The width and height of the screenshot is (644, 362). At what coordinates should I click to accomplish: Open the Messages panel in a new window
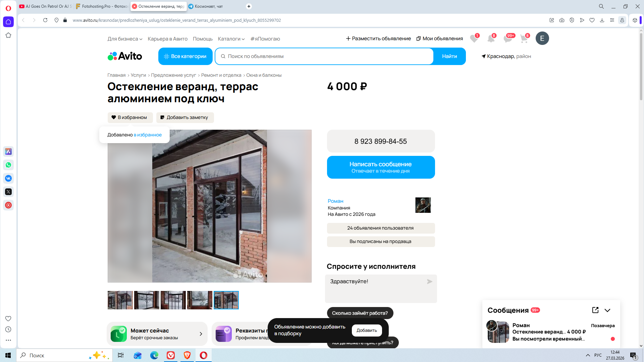(x=595, y=310)
